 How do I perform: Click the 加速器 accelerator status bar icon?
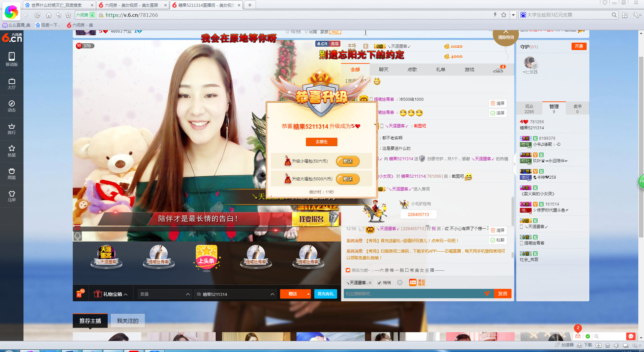click(x=564, y=345)
